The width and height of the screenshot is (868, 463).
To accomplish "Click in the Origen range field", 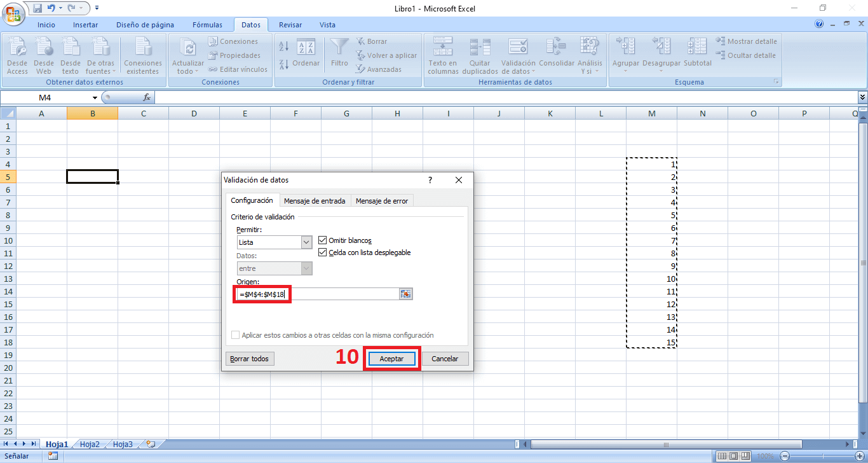I will (x=318, y=294).
